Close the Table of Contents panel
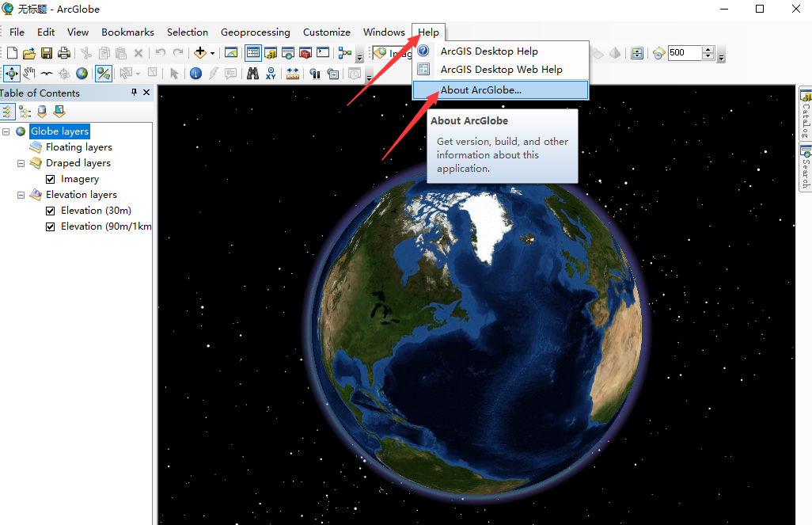 click(x=146, y=92)
